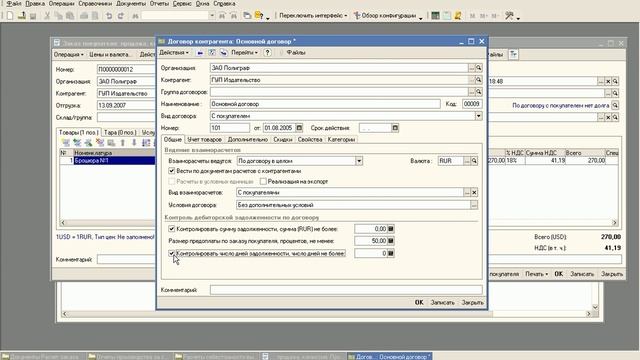Image resolution: width=640 pixels, height=360 pixels.
Task: Click the Cut scissors icon in main toolbar
Action: [47, 16]
